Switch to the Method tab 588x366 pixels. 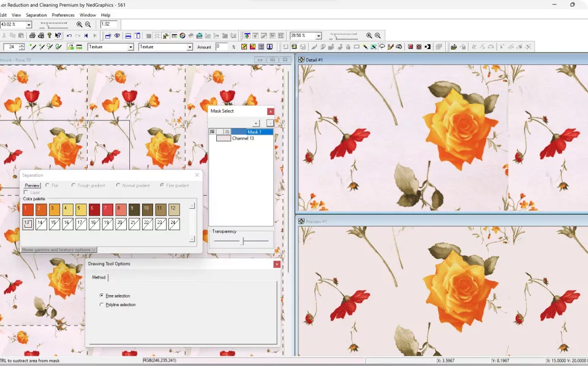tap(99, 277)
